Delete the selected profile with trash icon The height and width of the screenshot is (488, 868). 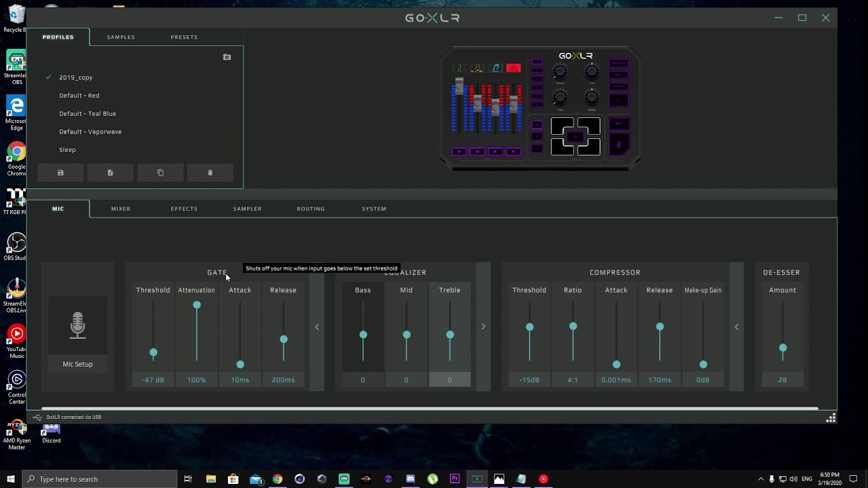[210, 173]
